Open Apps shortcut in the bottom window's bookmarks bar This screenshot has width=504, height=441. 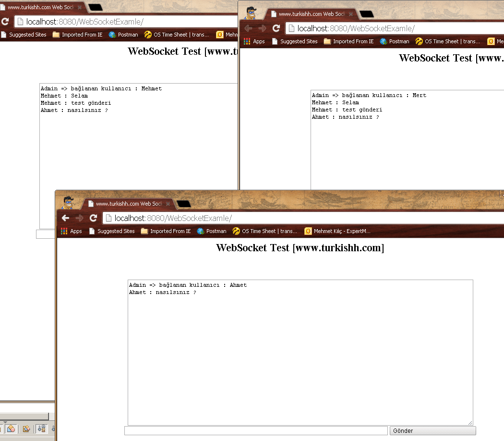[x=71, y=231]
